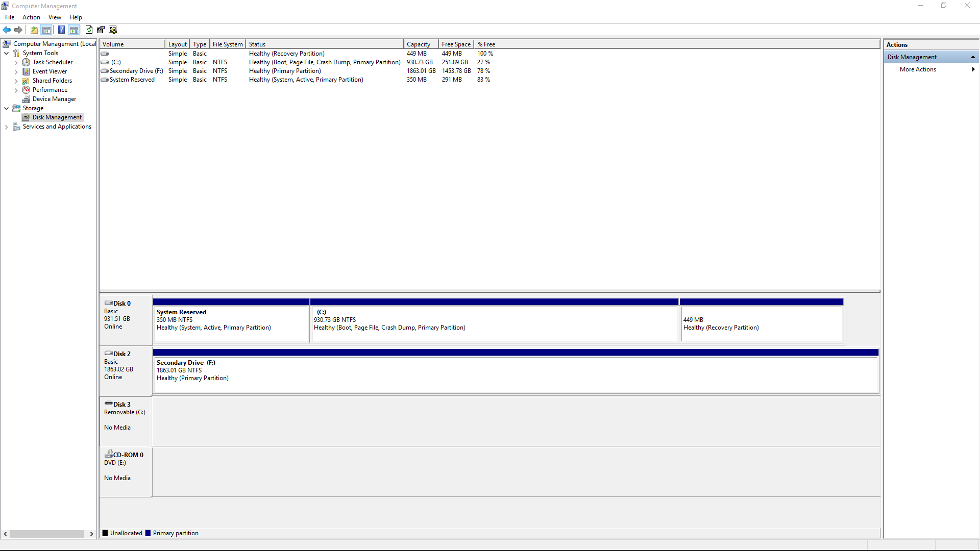Click More Actions in Actions pane

pos(918,69)
